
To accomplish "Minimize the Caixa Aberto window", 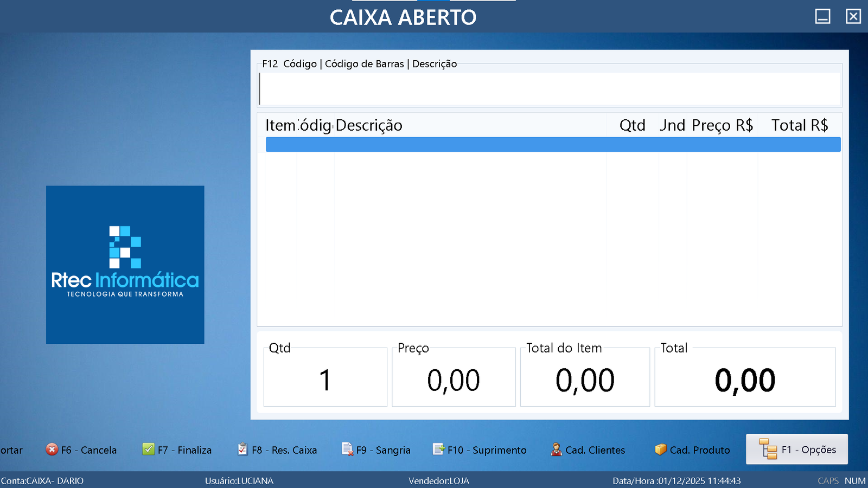I will (822, 17).
